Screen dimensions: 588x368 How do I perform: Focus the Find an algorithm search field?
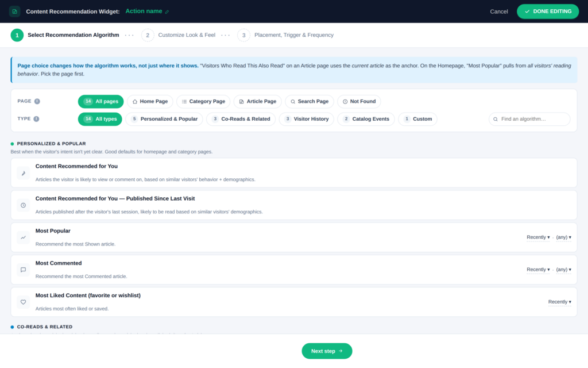(529, 120)
